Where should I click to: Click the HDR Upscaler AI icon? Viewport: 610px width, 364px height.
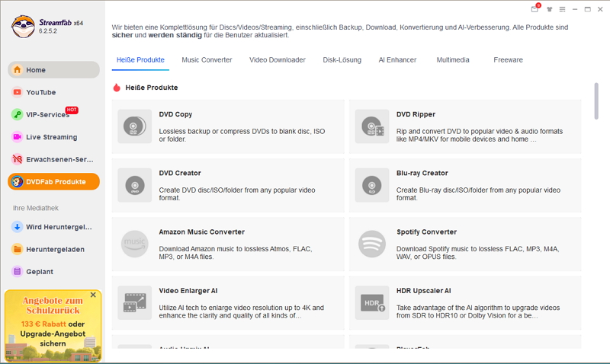(x=372, y=302)
